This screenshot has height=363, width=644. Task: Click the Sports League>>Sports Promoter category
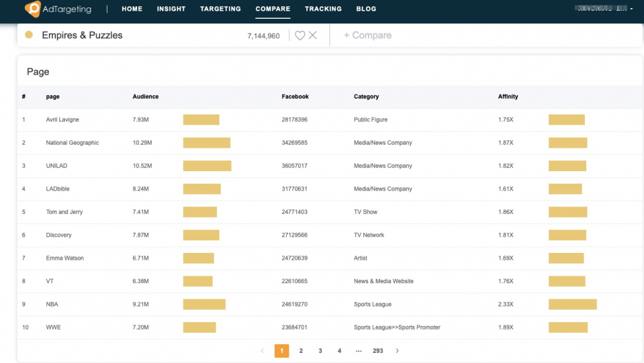(x=397, y=327)
